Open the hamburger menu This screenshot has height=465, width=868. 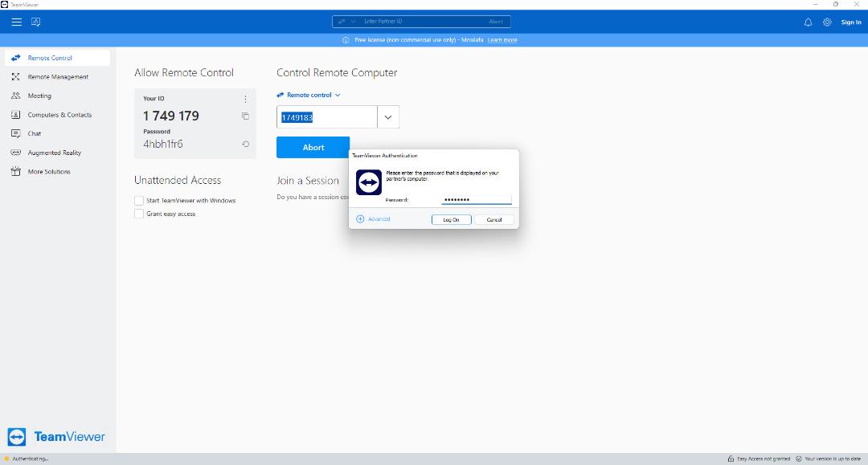click(x=17, y=22)
